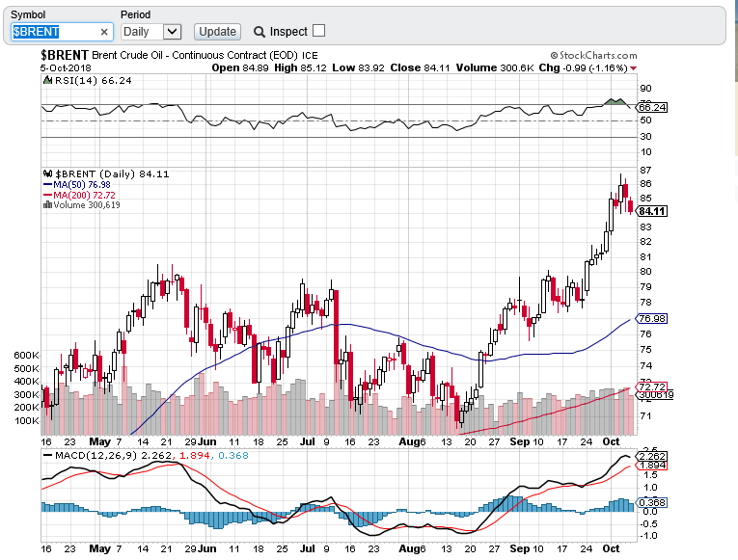Click the 2.262 MACD axis label

651,456
